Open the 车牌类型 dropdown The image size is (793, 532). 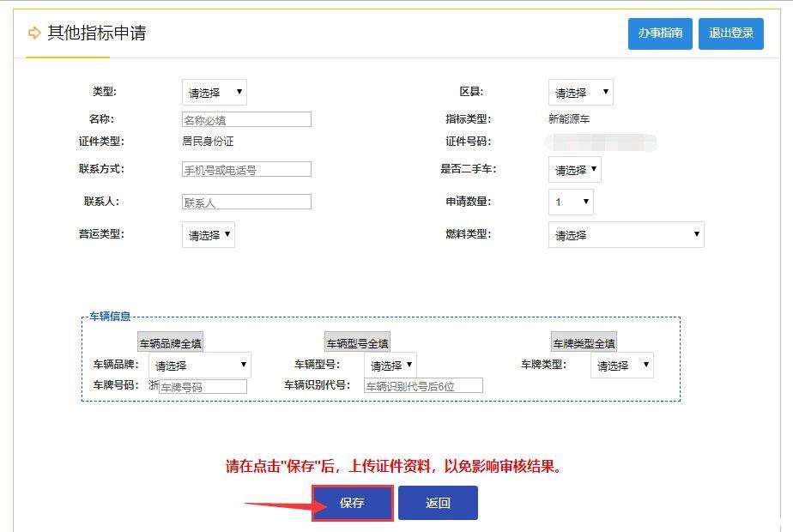point(622,366)
